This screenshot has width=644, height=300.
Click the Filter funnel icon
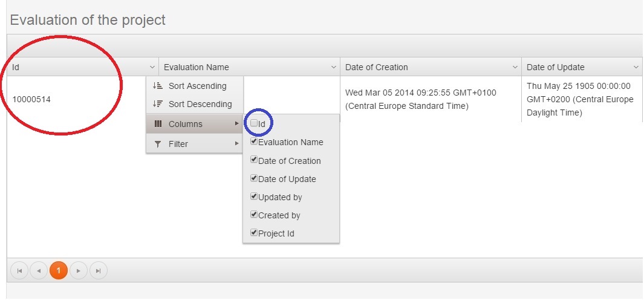(x=158, y=144)
